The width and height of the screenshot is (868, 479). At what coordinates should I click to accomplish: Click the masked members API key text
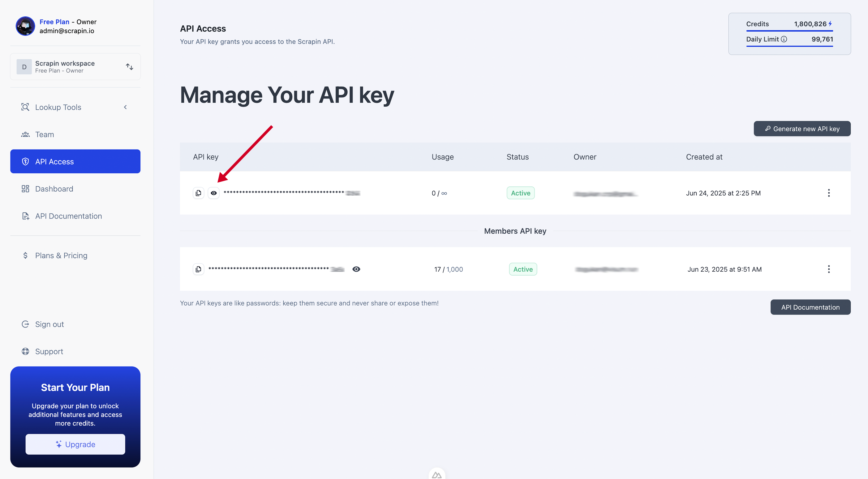[276, 269]
